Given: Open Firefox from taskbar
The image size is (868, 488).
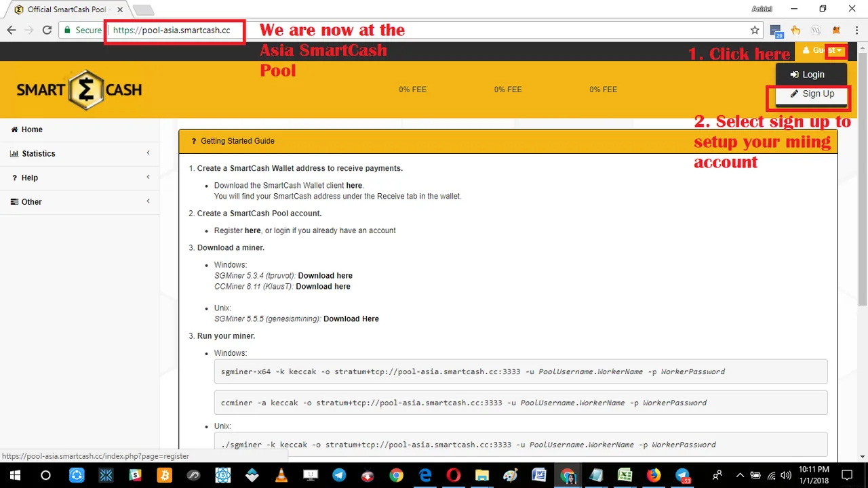Looking at the screenshot, I should (x=654, y=475).
